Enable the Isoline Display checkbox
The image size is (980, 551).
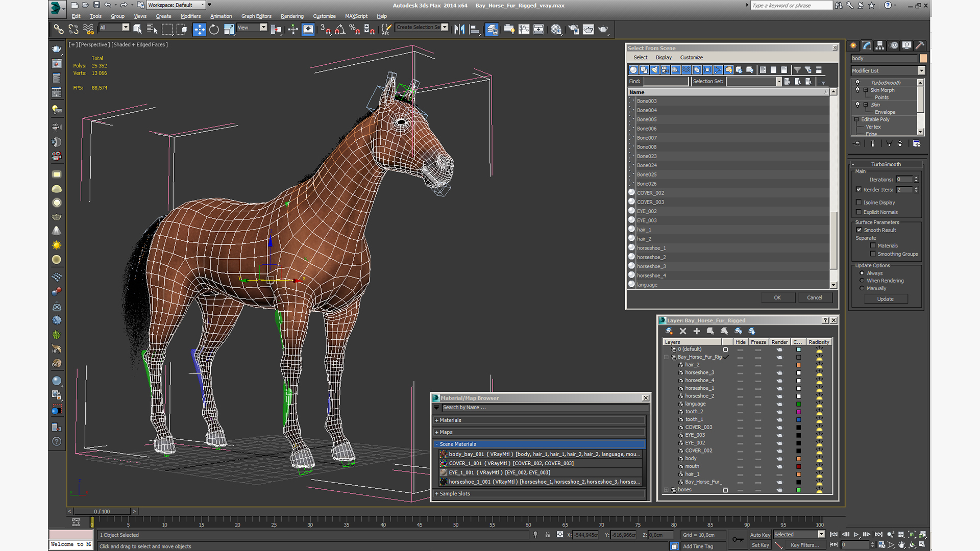pyautogui.click(x=859, y=203)
